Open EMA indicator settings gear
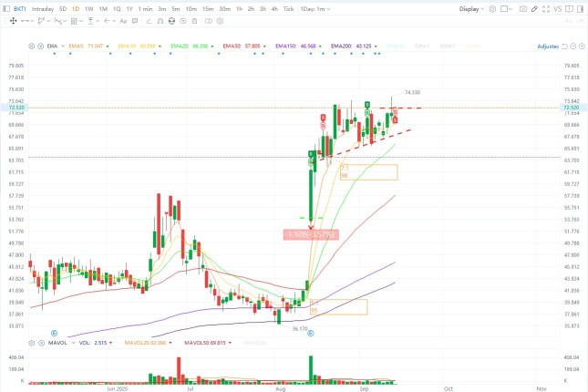 [32, 46]
